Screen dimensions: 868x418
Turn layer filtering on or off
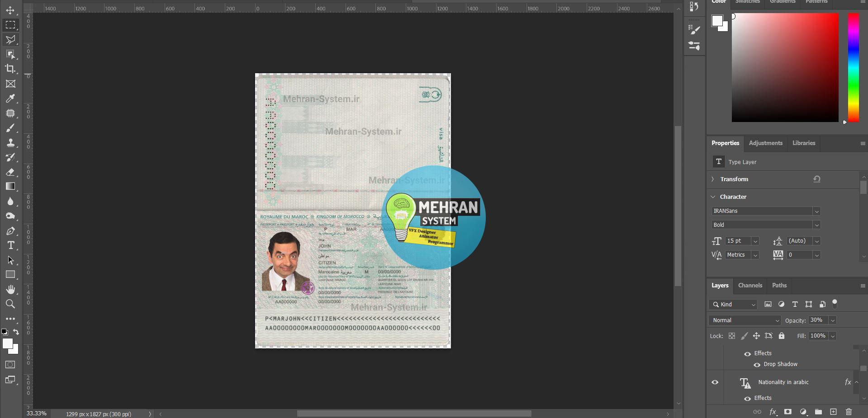pyautogui.click(x=835, y=304)
